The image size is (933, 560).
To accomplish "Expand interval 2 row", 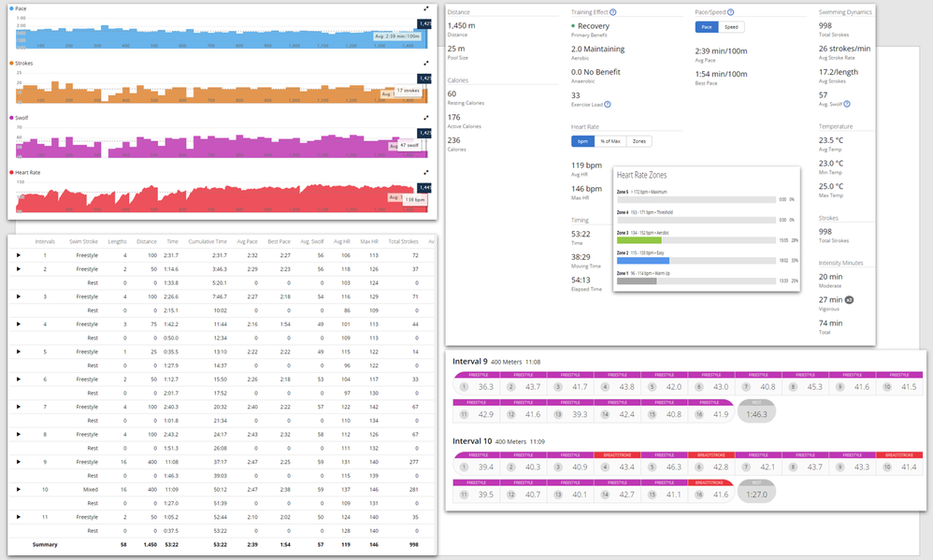I will [19, 269].
